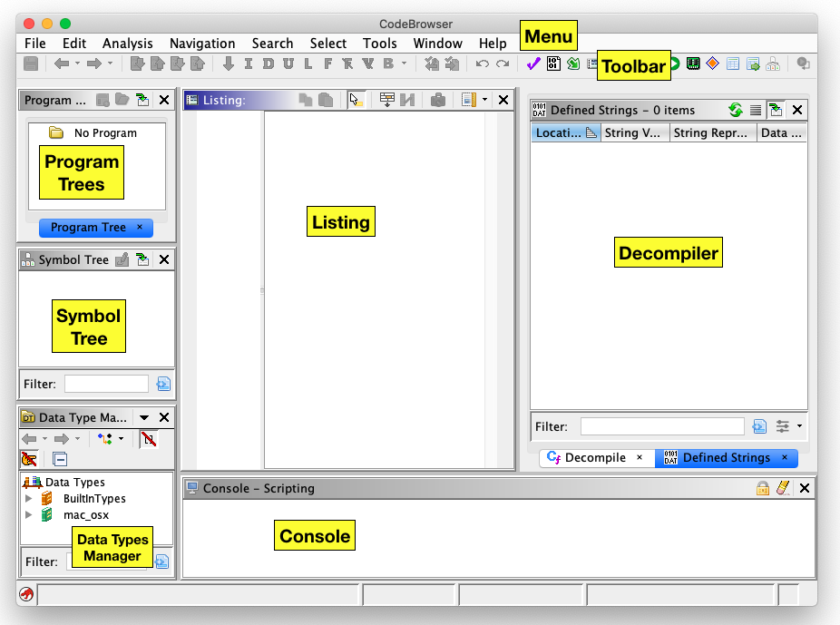The height and width of the screenshot is (625, 840).
Task: Close the Console panel
Action: (804, 488)
